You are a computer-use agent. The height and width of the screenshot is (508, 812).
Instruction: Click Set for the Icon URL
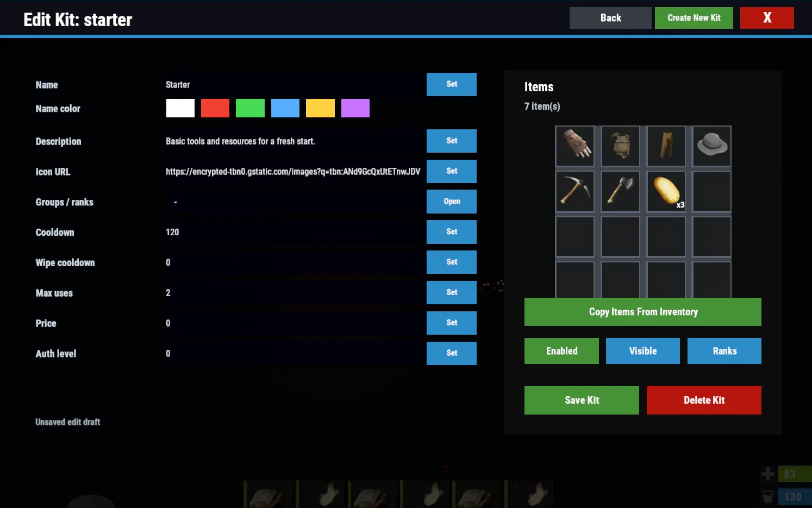click(452, 171)
